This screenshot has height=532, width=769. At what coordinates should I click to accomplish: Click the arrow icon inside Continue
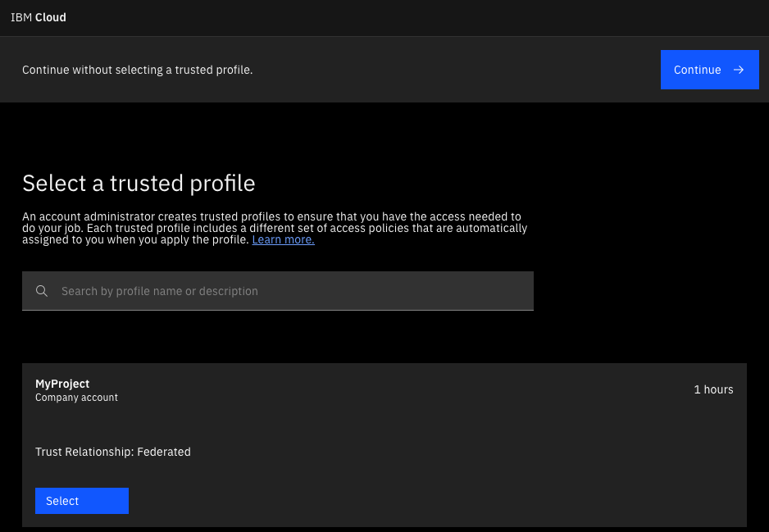click(x=739, y=70)
